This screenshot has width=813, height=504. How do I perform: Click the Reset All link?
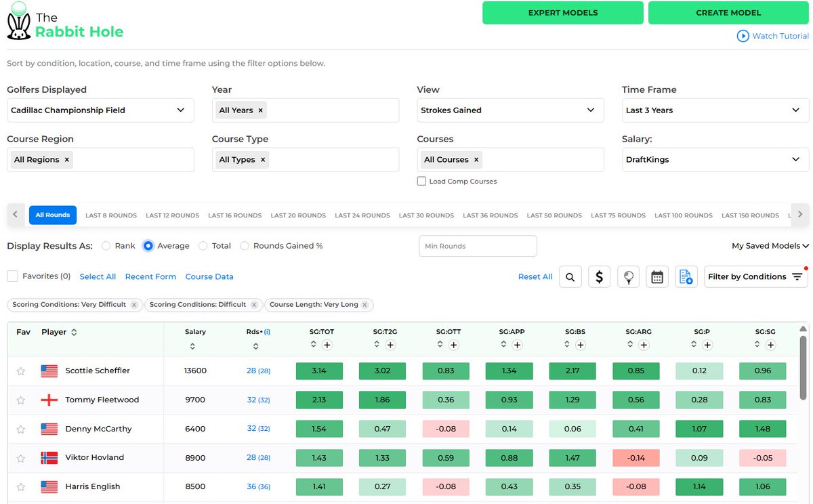click(535, 276)
